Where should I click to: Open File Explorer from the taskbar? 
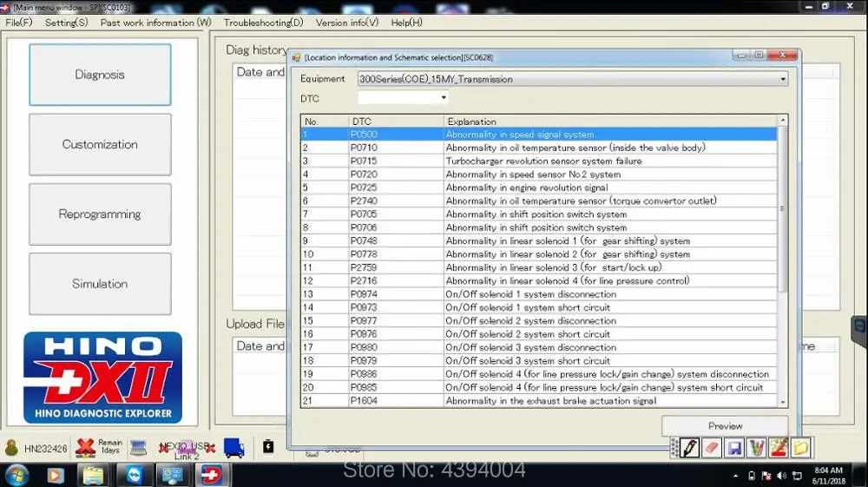click(94, 475)
